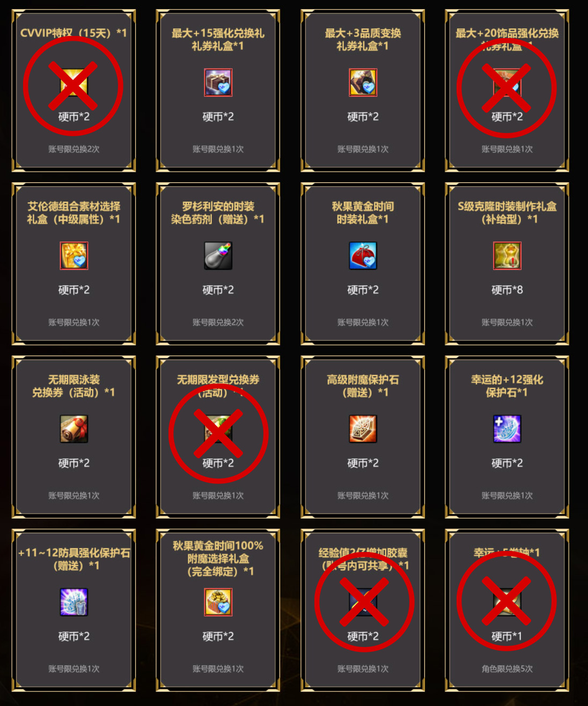588x706 pixels.
Task: Click the crossed-out +20饰品强化兑换 card
Action: coord(507,90)
